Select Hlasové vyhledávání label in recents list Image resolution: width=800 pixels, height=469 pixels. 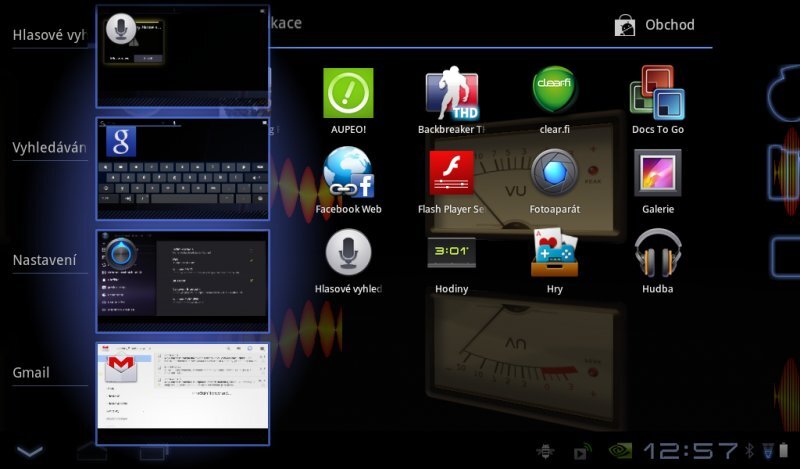coord(50,35)
